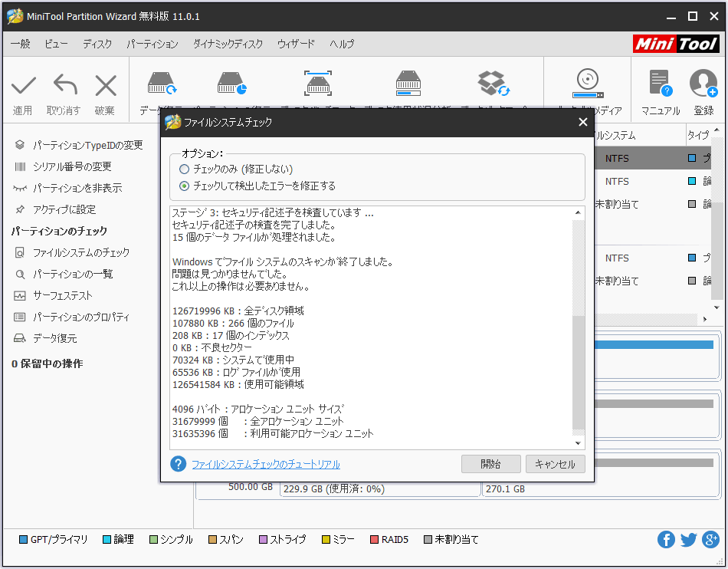Screen dimensions: 728x569
Task: Click the Discard (破棄) X icon
Action: 106,85
